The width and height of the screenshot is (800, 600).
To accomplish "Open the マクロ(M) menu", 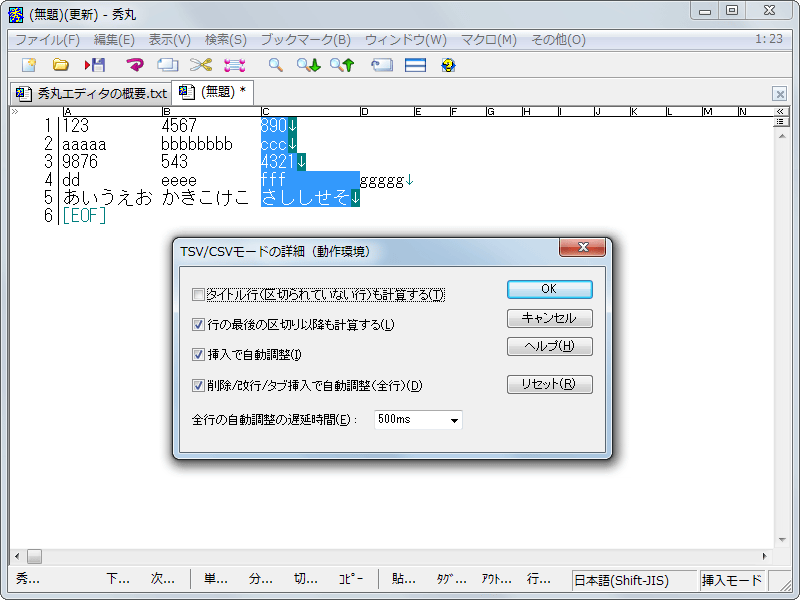I will (x=489, y=40).
